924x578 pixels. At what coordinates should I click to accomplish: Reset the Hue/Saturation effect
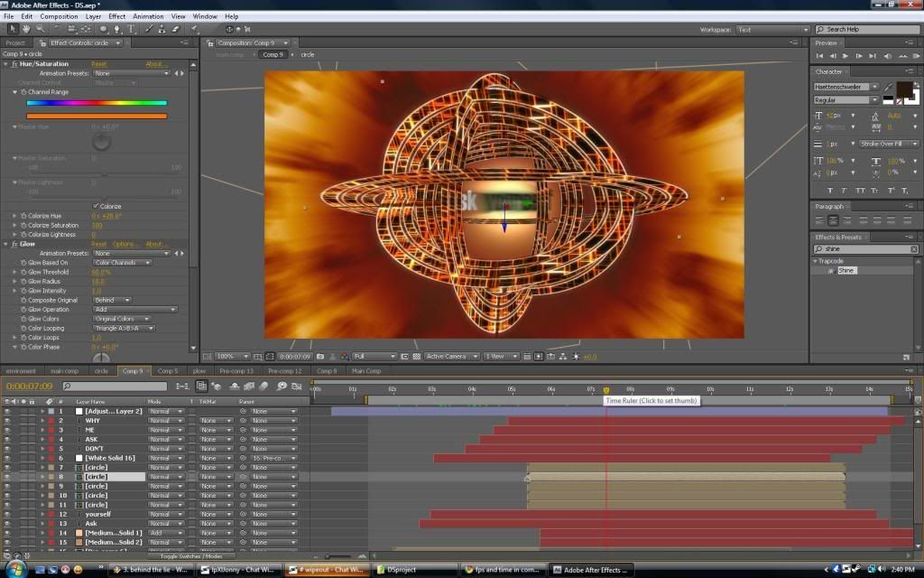coord(98,64)
